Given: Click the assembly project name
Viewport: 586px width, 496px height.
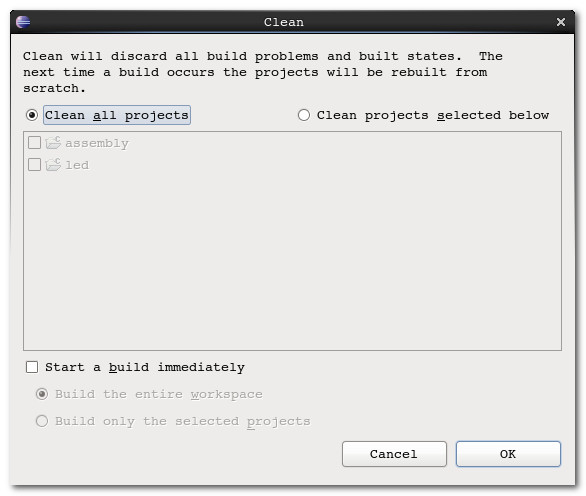Looking at the screenshot, I should (97, 143).
